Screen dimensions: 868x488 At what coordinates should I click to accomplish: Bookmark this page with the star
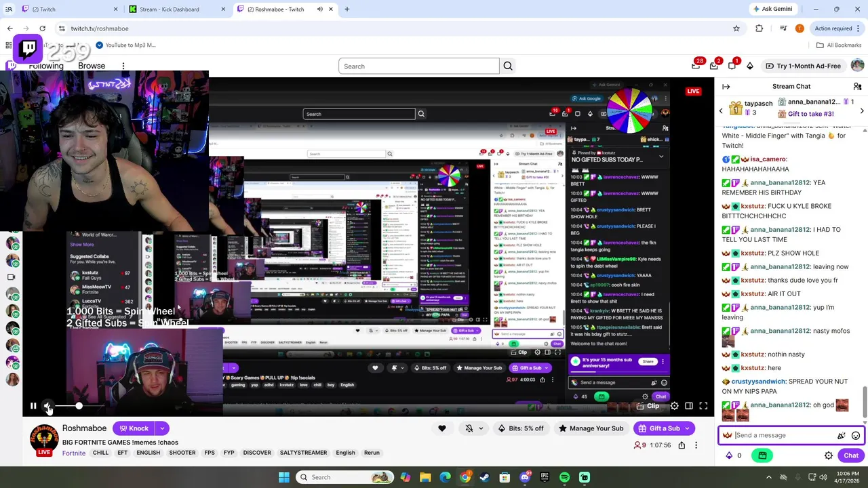click(x=736, y=28)
